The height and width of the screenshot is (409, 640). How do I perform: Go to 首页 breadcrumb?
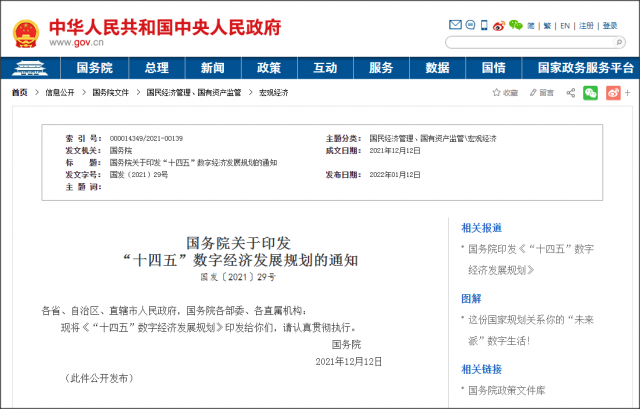coord(20,93)
